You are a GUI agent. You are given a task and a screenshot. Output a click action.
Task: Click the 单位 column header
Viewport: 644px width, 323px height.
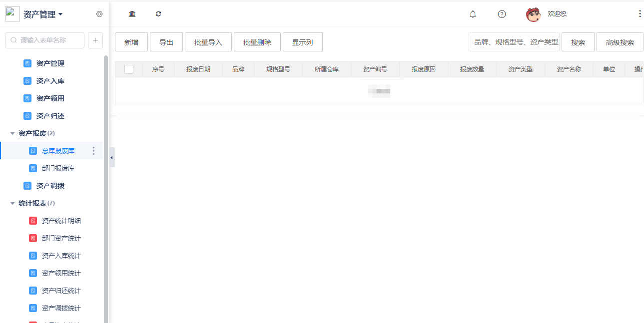pyautogui.click(x=609, y=69)
